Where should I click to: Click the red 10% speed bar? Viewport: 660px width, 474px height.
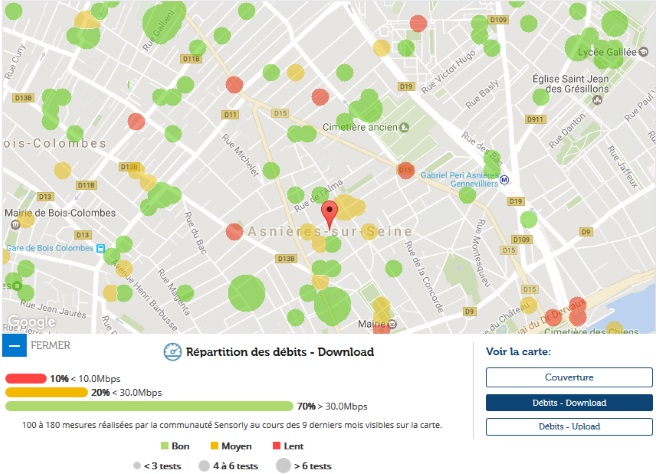(x=25, y=379)
